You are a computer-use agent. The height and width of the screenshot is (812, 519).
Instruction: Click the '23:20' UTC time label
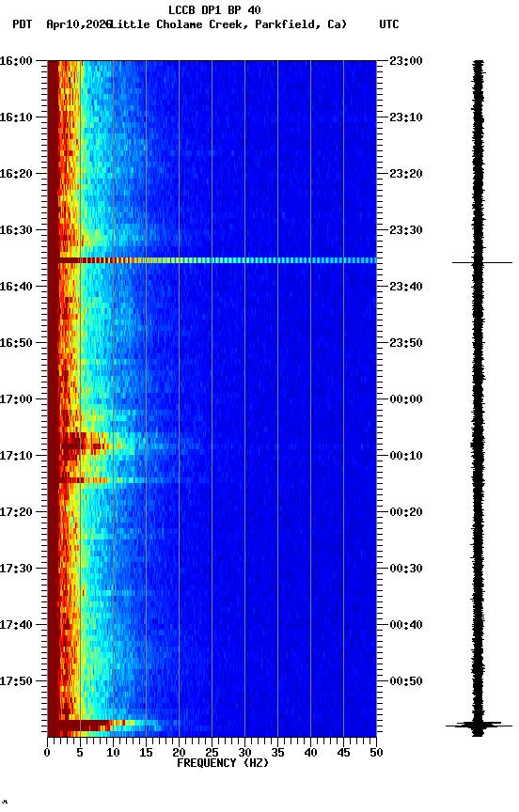[406, 174]
